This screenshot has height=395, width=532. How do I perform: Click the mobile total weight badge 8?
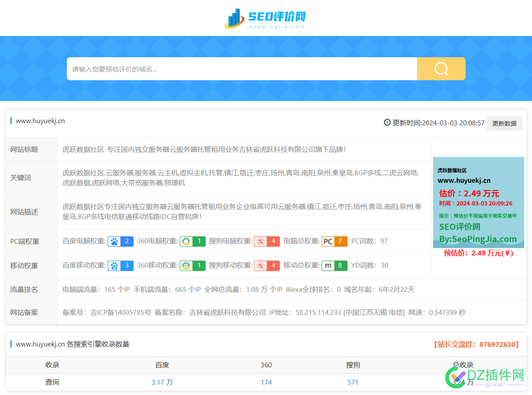[x=335, y=265]
